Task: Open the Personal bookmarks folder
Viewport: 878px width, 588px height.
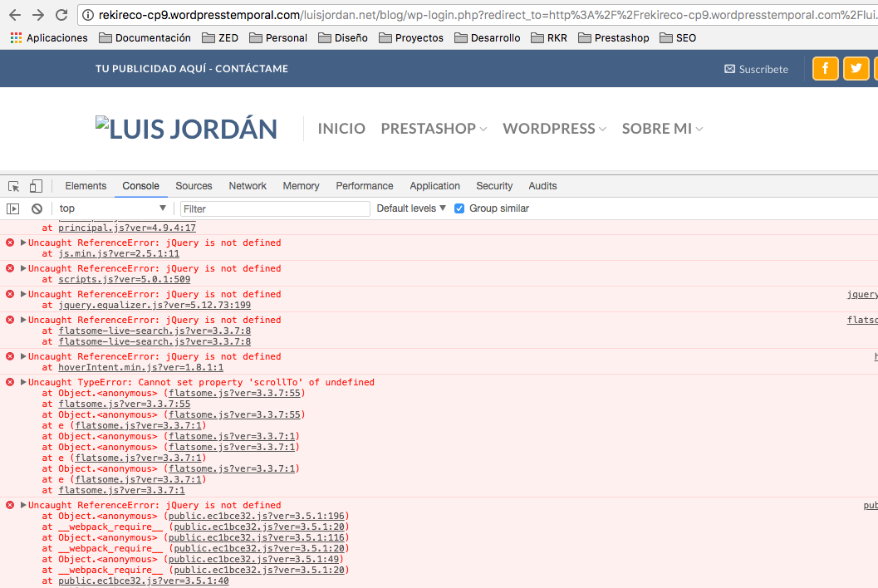Action: (x=278, y=38)
